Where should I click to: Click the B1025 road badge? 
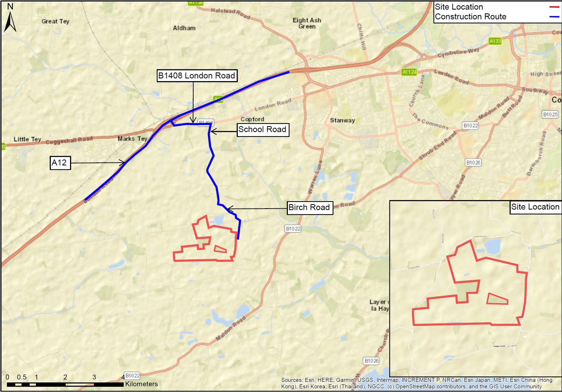click(550, 114)
